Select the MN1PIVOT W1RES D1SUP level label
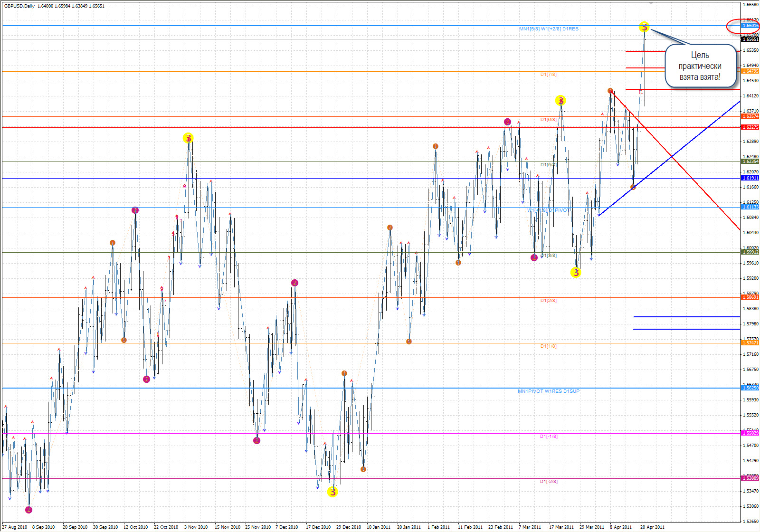 (x=549, y=391)
